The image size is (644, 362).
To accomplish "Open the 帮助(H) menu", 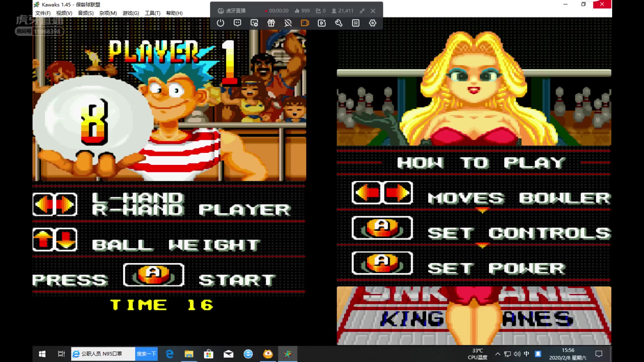I will point(174,13).
